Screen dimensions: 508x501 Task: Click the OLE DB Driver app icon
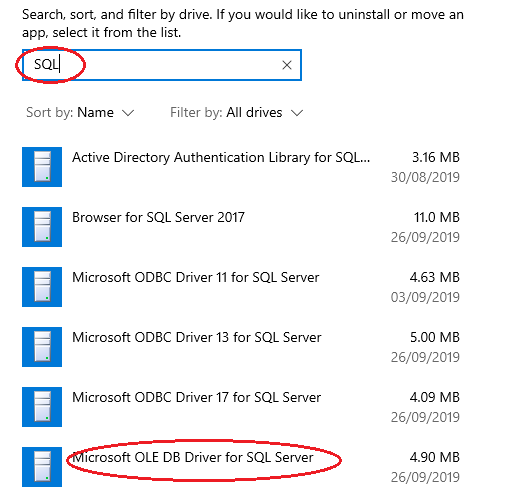(42, 467)
